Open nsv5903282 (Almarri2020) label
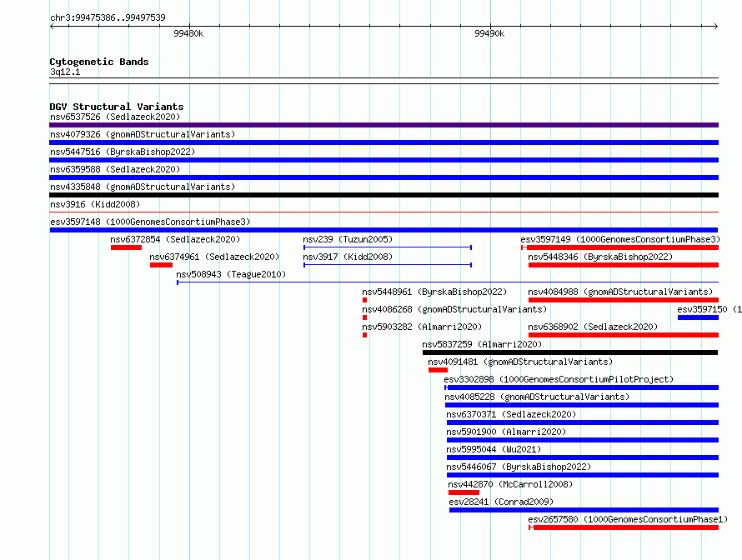 coord(422,327)
